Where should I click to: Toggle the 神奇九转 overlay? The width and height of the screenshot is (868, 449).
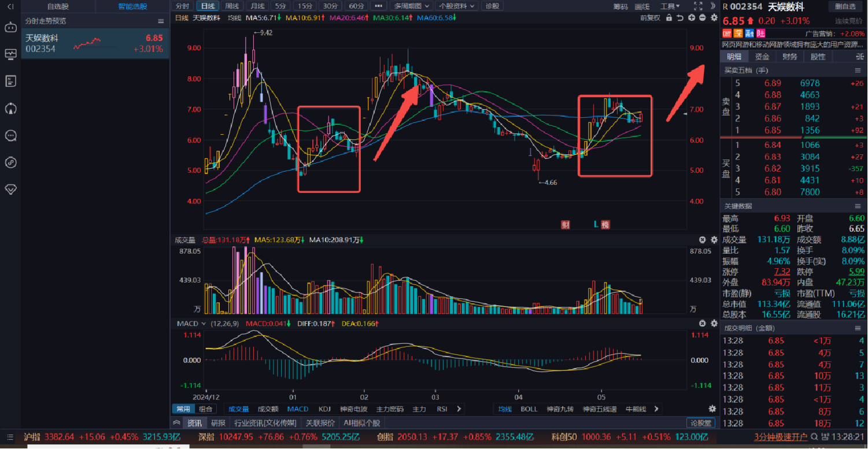[x=560, y=409]
